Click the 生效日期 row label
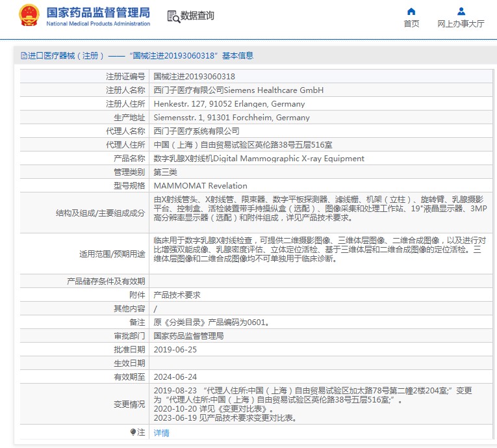This screenshot has width=497, height=448. [x=129, y=363]
